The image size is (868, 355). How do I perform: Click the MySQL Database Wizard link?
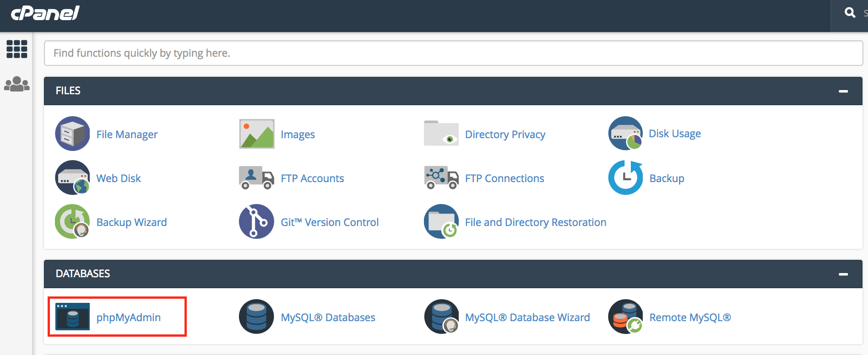[x=527, y=317]
